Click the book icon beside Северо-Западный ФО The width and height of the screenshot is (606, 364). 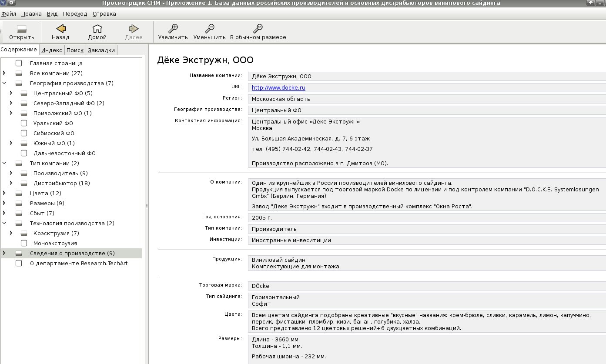click(24, 103)
